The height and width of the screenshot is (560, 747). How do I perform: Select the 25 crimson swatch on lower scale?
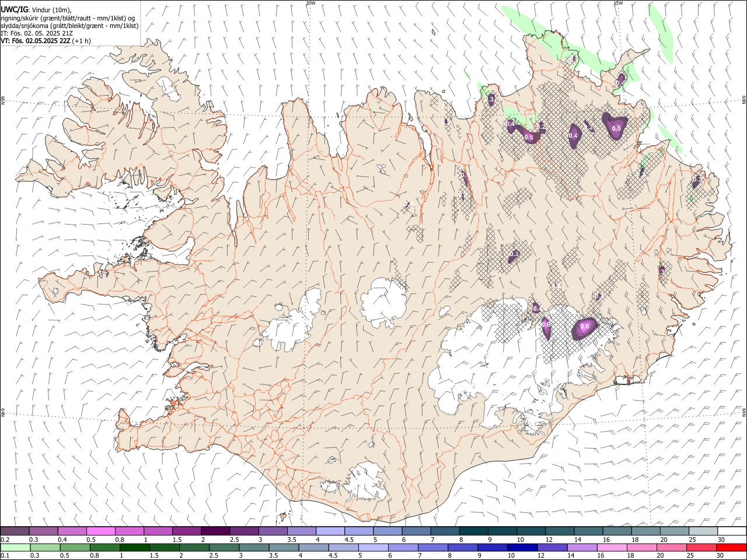701,547
